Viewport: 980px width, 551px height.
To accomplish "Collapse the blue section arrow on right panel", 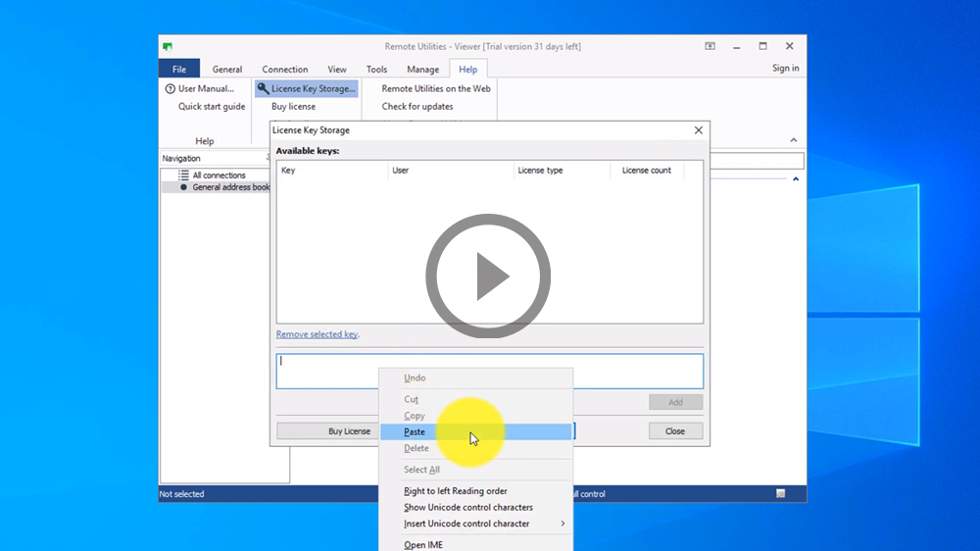I will tap(796, 178).
